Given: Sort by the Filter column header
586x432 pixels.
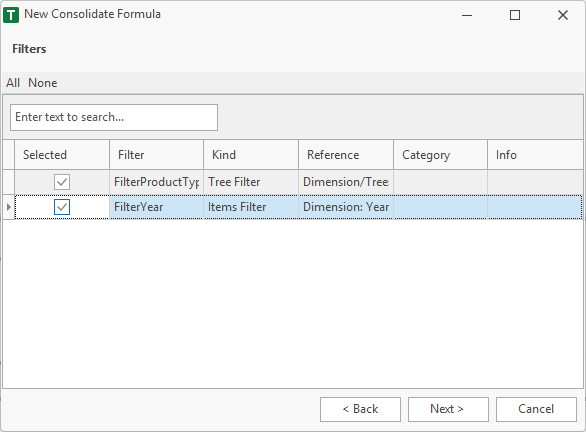Looking at the screenshot, I should pyautogui.click(x=157, y=155).
